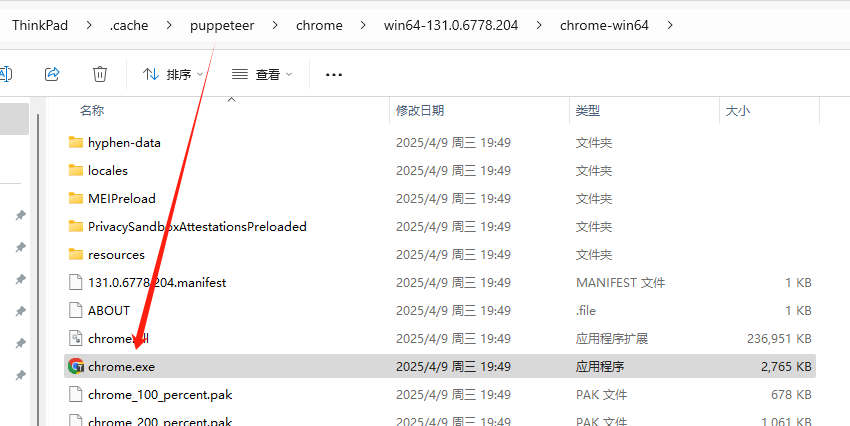Screen dimensions: 850x426
Task: Click chrome-win64 breadcrumb segment
Action: 604,25
